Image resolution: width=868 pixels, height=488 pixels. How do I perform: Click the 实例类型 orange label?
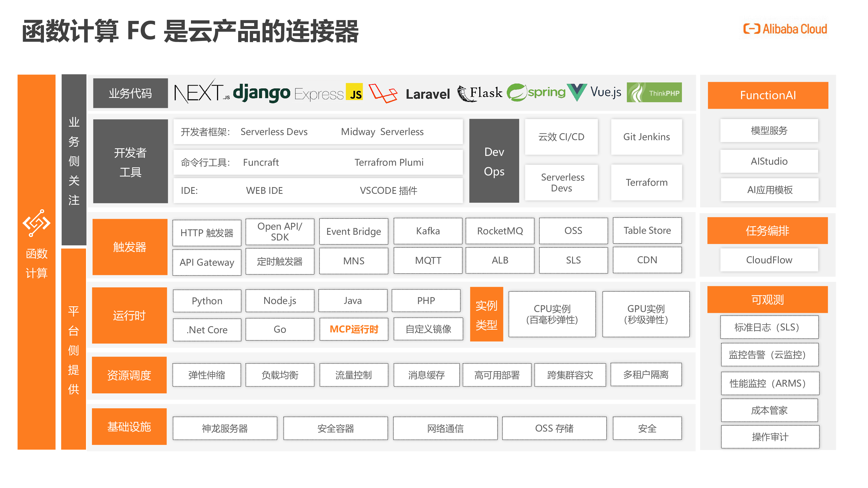(x=486, y=314)
